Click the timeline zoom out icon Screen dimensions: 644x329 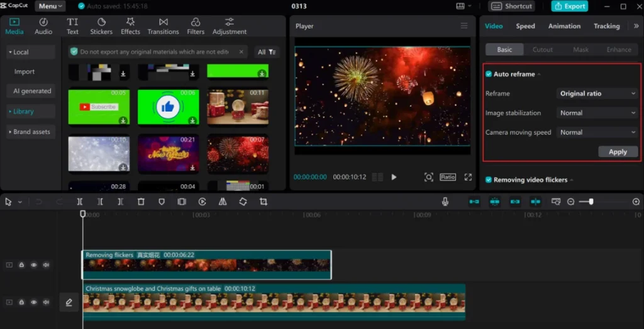pyautogui.click(x=570, y=202)
